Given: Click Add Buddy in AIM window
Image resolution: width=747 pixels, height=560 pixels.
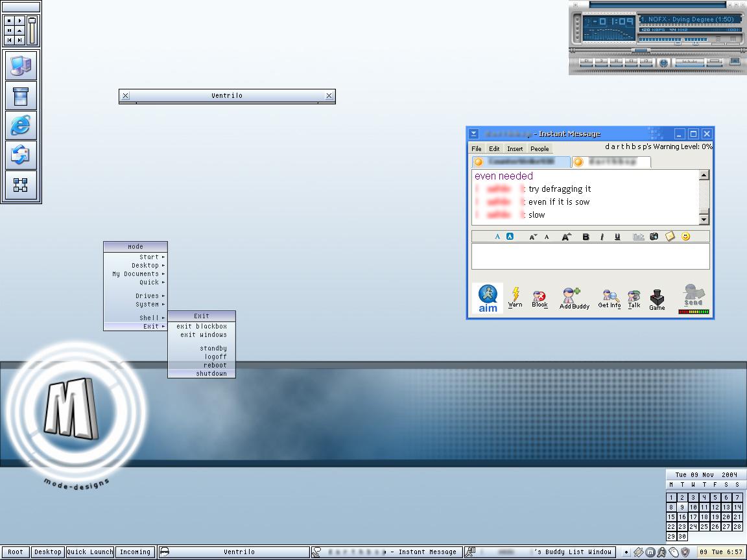Looking at the screenshot, I should point(574,299).
